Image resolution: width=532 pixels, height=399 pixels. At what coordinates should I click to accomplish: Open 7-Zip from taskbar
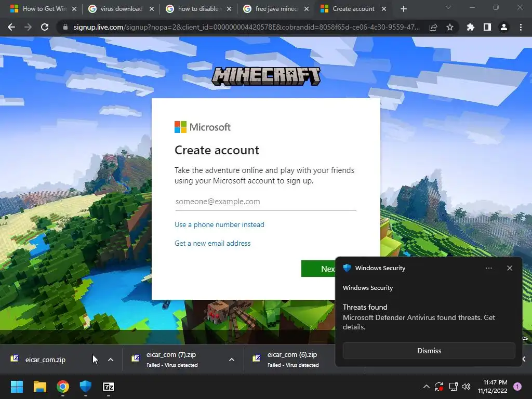pos(108,387)
